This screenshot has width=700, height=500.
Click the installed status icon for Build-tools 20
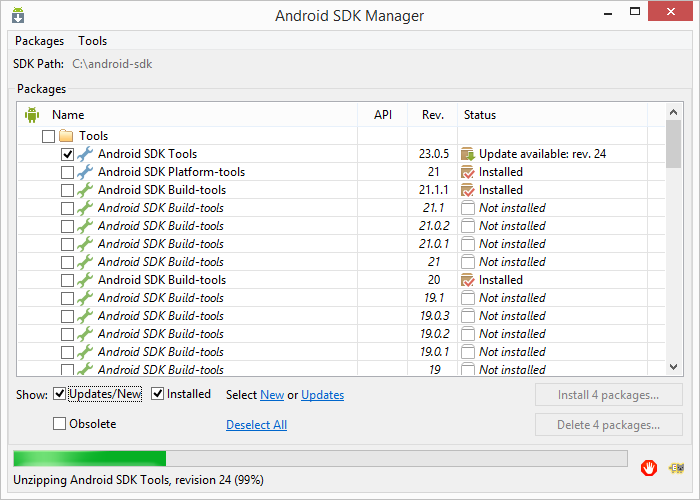point(467,280)
